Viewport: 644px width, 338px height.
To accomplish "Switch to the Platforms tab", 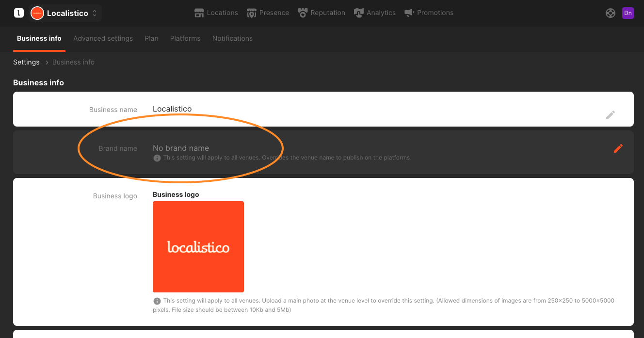I will [185, 39].
